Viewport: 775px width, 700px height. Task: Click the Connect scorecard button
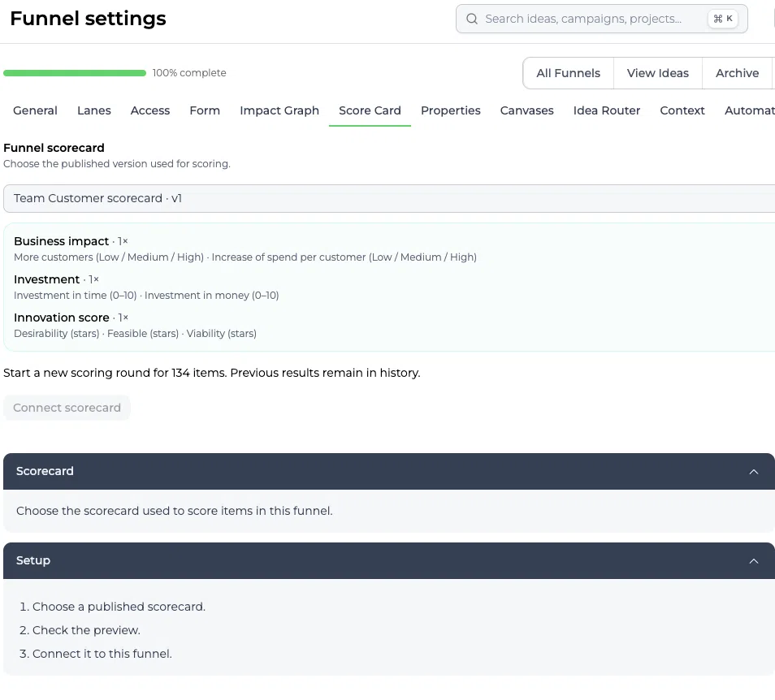coord(67,408)
